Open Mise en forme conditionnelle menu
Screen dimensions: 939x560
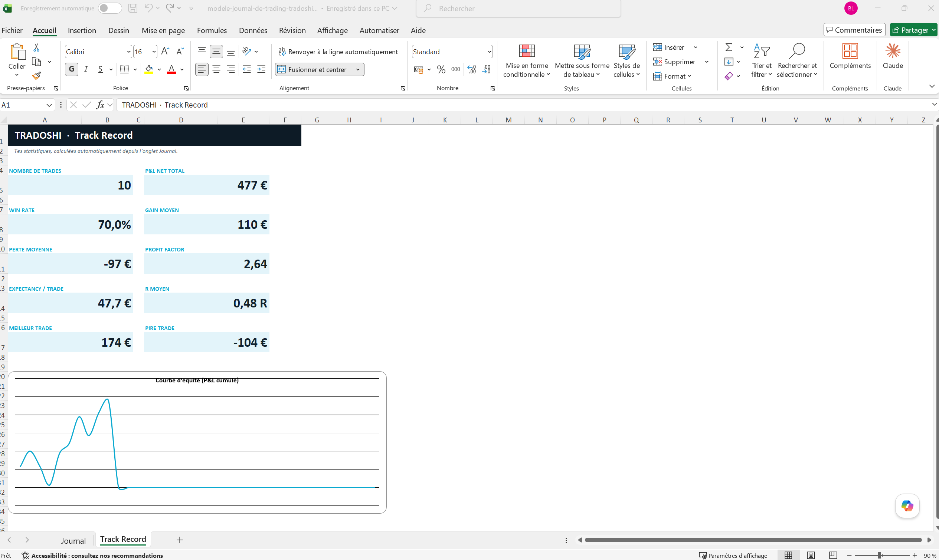pos(527,60)
